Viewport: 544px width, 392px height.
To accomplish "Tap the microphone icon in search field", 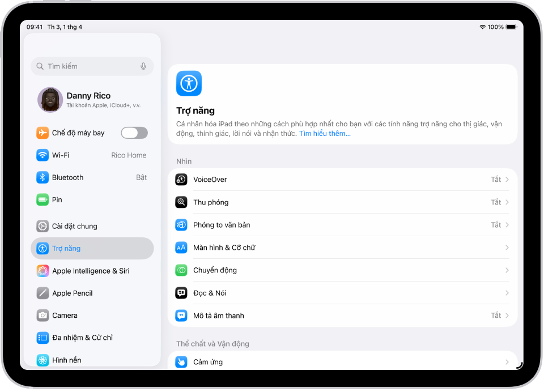I will pos(143,66).
